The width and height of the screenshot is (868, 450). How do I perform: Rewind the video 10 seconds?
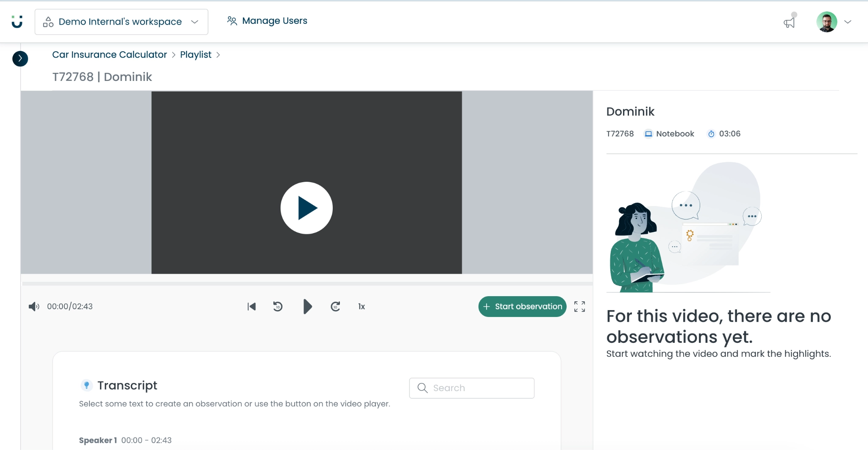click(x=278, y=306)
